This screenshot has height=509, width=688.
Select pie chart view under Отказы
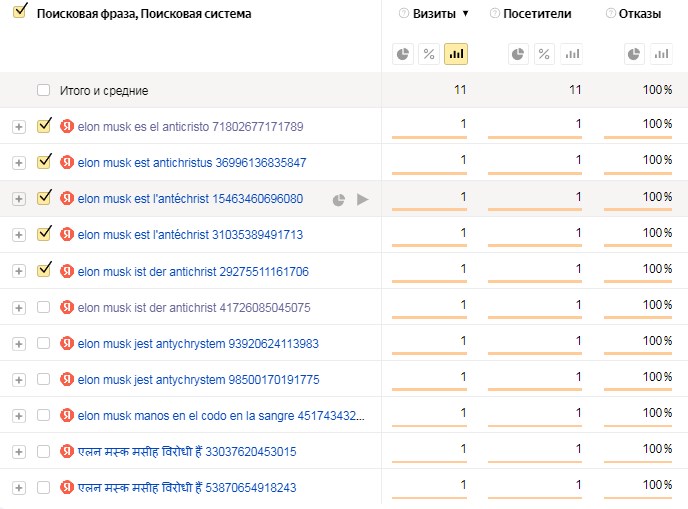(634, 54)
